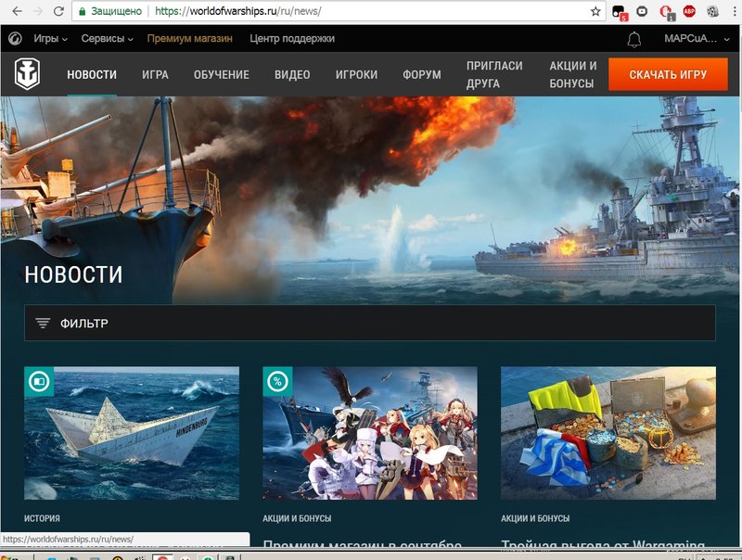
Task: Select ВИДЕО in the navigation
Action: (x=292, y=75)
